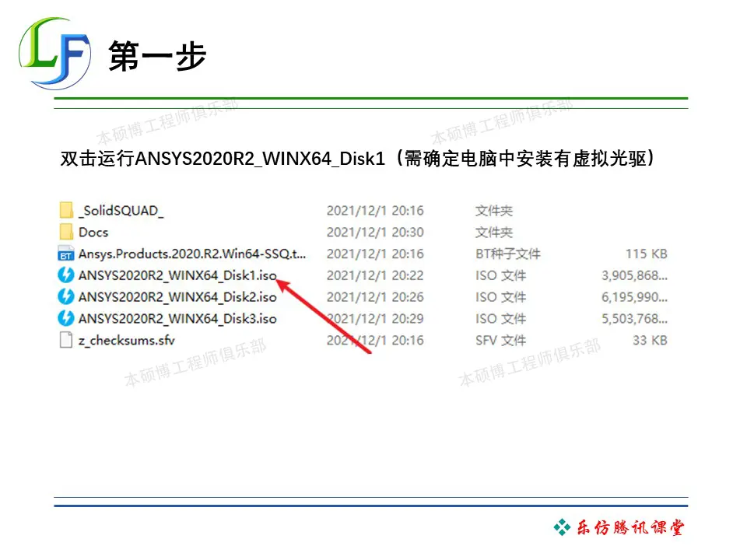This screenshot has height=560, width=747.
Task: Select the BT torrent file icon
Action: pos(65,254)
